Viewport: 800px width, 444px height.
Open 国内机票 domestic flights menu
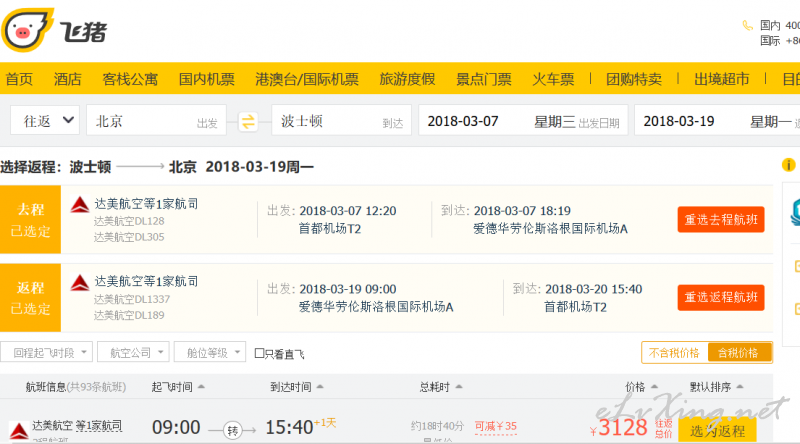tap(207, 79)
